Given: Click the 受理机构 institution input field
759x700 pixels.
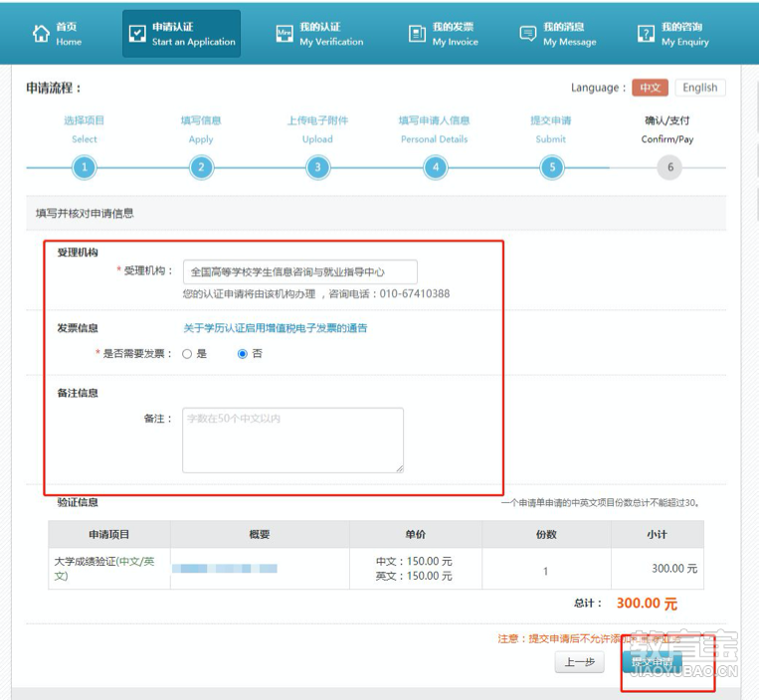Looking at the screenshot, I should point(300,271).
